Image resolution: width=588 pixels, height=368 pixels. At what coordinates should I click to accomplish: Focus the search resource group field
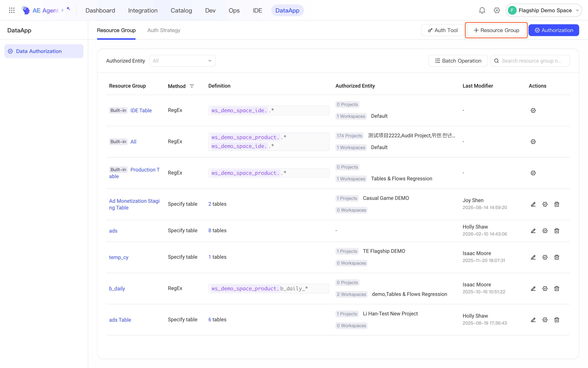[530, 61]
